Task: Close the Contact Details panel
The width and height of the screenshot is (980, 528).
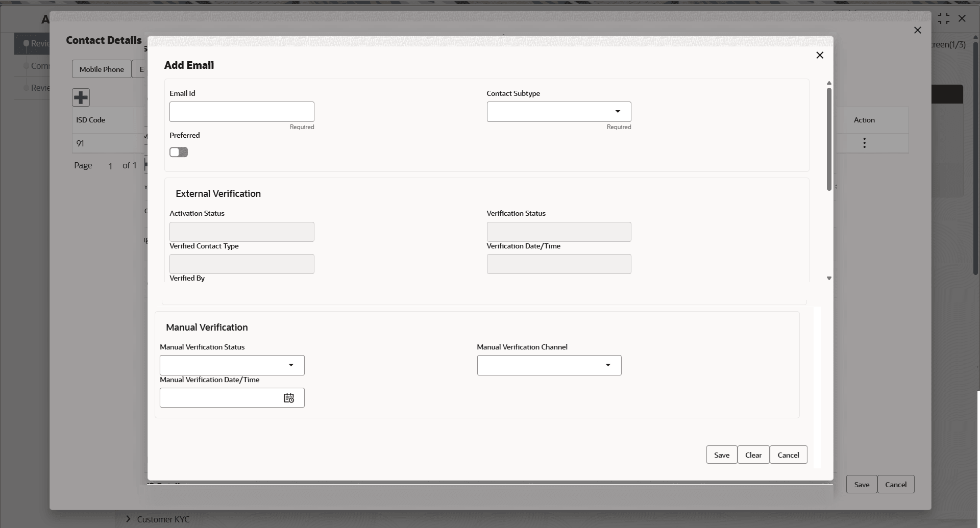Action: [917, 30]
